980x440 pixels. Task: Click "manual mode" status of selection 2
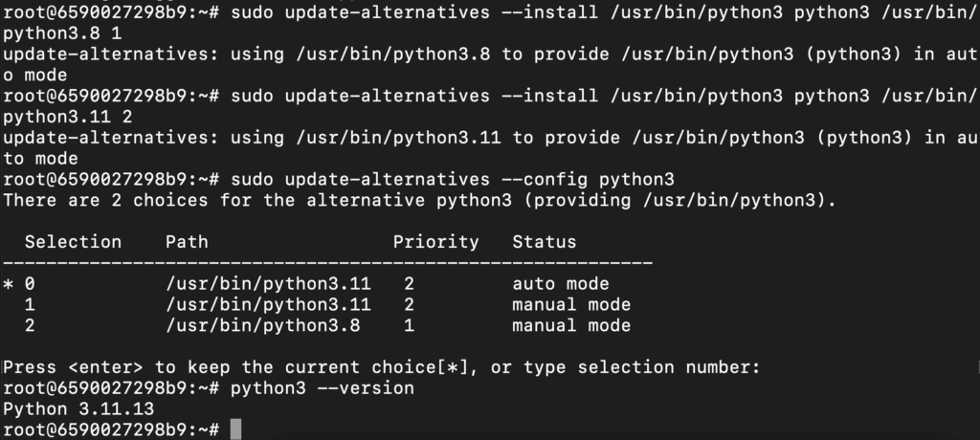570,326
